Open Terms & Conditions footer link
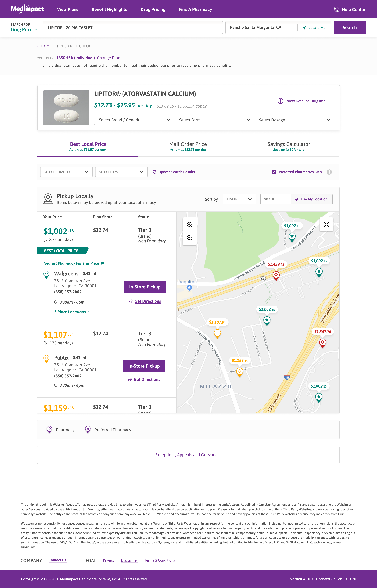The image size is (377, 588). click(x=160, y=560)
